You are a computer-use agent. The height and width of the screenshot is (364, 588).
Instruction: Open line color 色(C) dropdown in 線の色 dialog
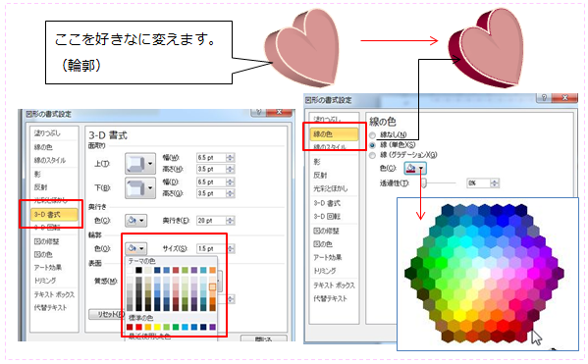pyautogui.click(x=415, y=168)
